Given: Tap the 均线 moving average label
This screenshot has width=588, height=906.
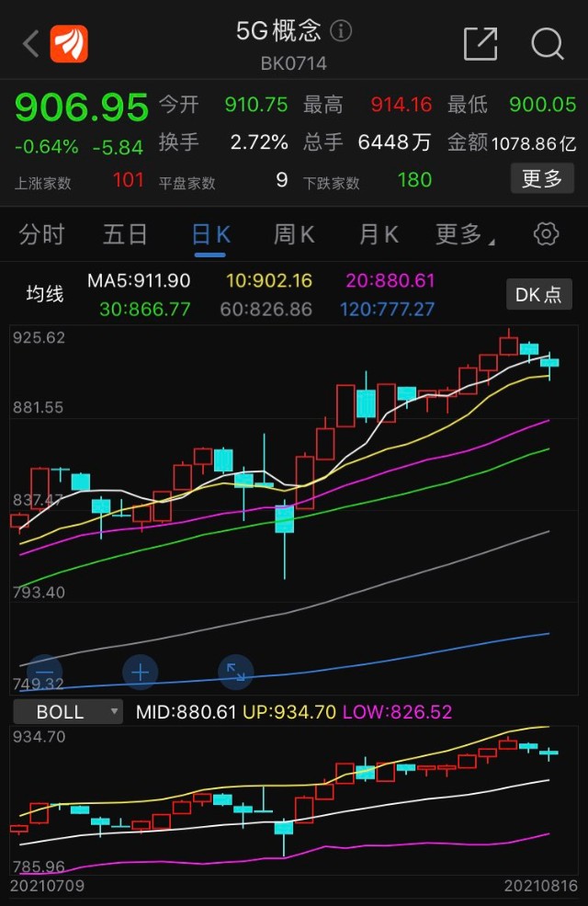Looking at the screenshot, I should (x=44, y=294).
